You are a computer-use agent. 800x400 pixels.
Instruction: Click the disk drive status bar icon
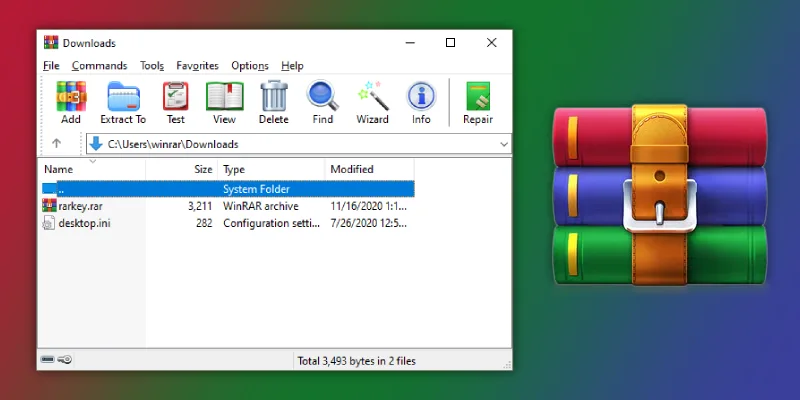(47, 360)
